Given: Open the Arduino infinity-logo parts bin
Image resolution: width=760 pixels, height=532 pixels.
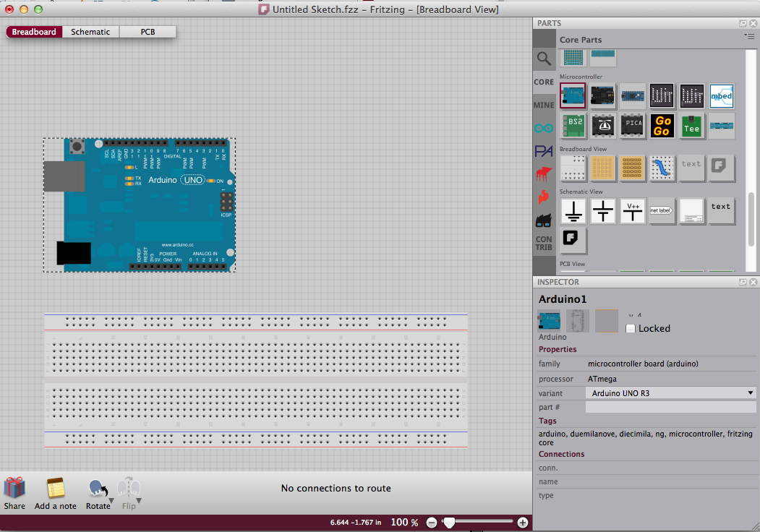Looking at the screenshot, I should 544,129.
